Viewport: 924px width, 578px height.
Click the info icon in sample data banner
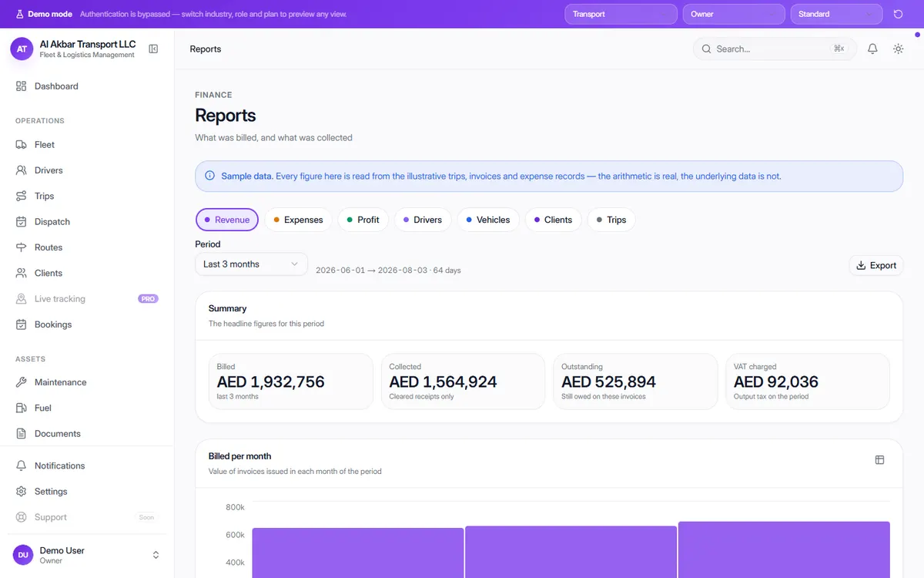210,176
